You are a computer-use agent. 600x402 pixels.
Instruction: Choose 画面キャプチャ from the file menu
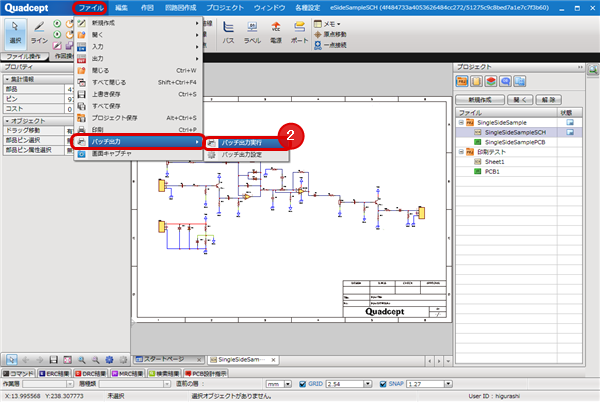pos(138,154)
